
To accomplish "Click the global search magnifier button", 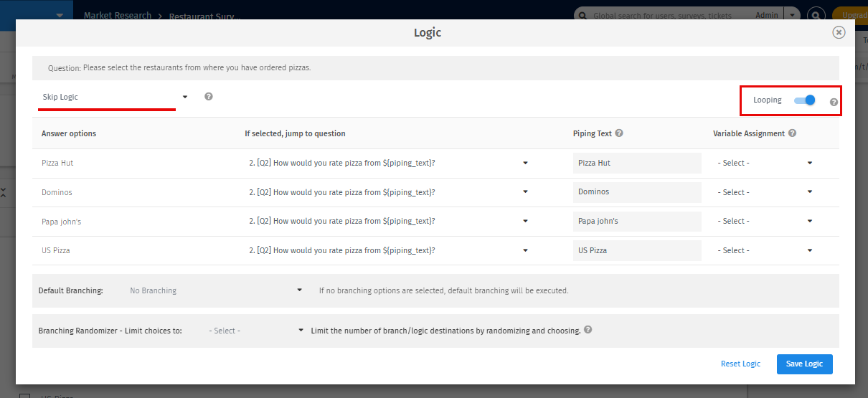I will (x=816, y=15).
